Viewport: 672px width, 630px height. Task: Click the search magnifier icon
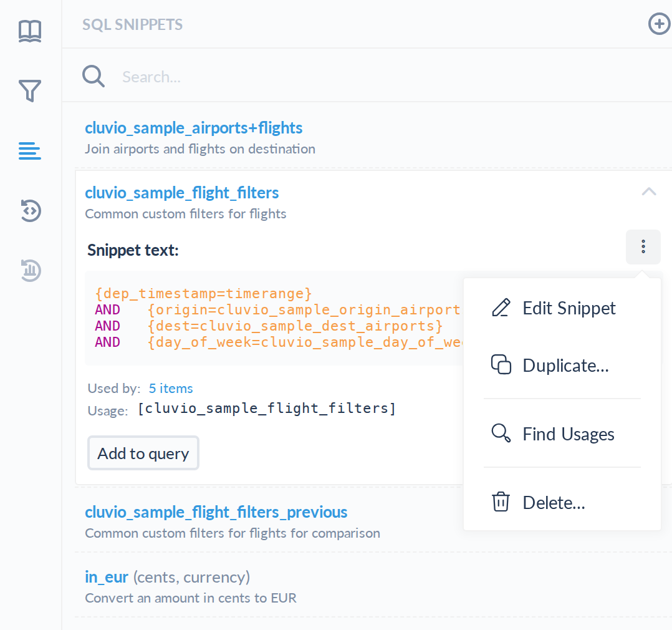tap(94, 76)
